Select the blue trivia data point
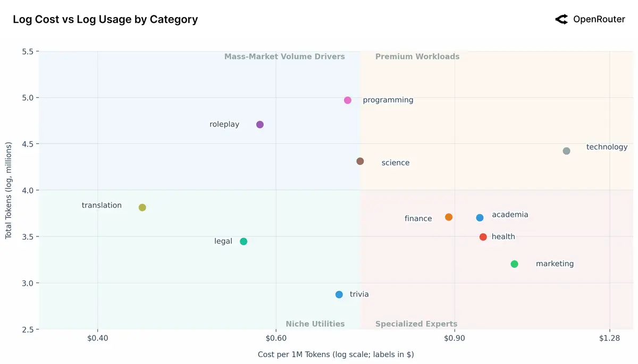 tap(339, 295)
